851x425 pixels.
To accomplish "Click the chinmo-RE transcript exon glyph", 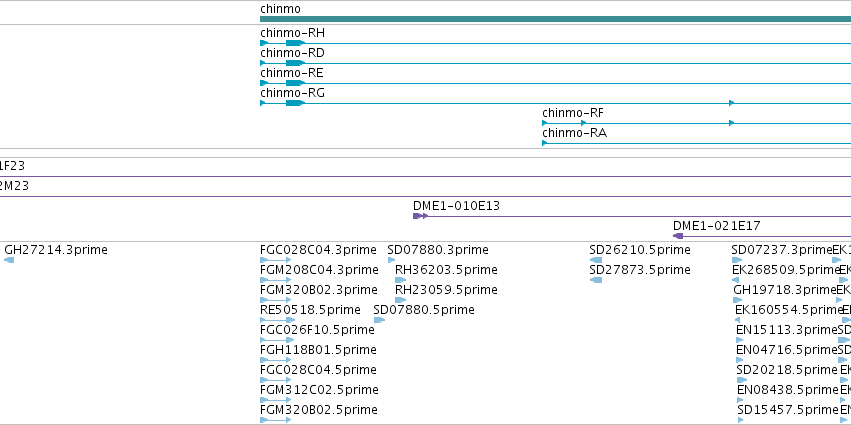I will click(x=295, y=83).
